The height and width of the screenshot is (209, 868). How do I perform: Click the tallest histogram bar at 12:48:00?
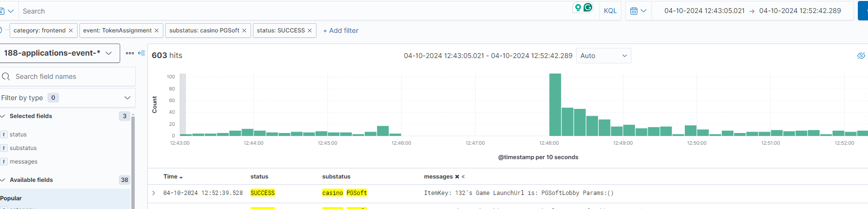pos(555,104)
